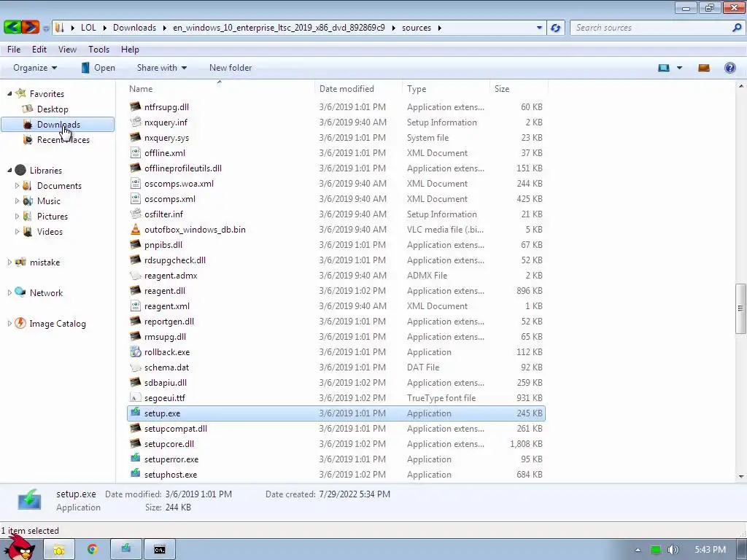Open the view options dropdown arrow
This screenshot has width=747, height=560.
(679, 68)
